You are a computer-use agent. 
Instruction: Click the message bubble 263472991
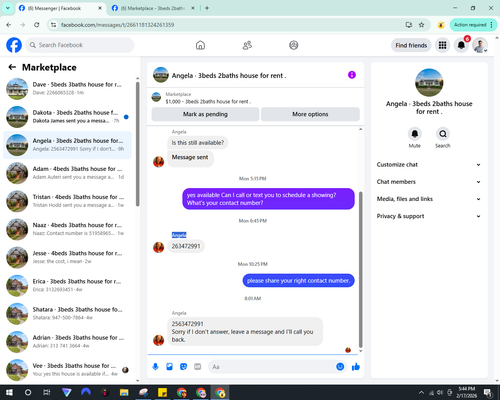point(186,246)
